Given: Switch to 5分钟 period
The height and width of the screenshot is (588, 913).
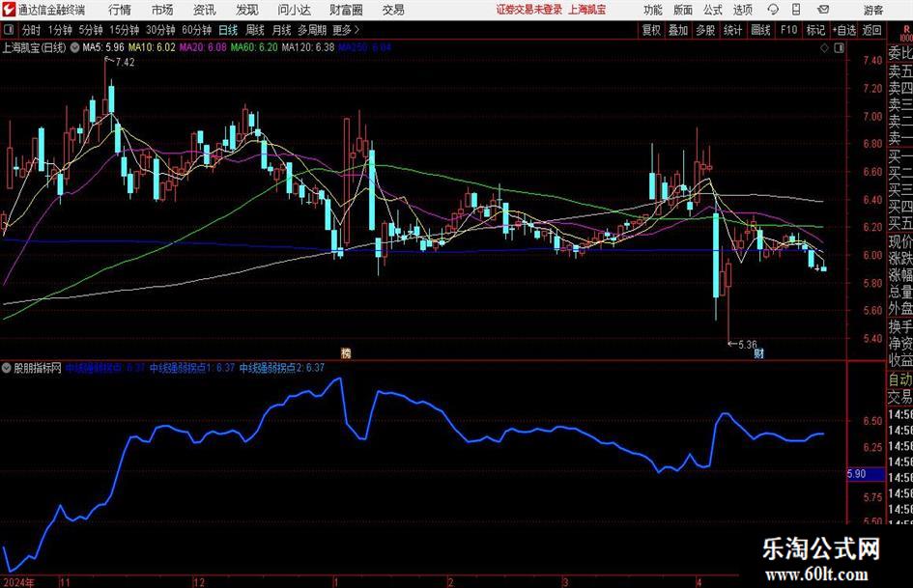Looking at the screenshot, I should (91, 30).
